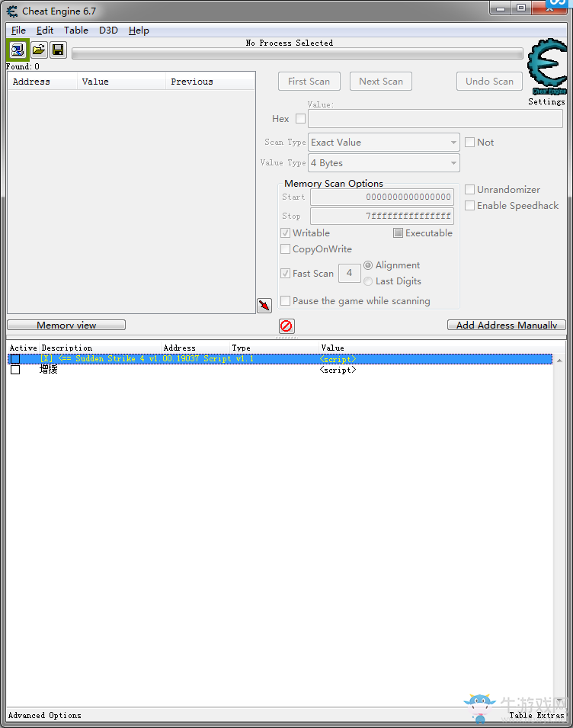Select the Sudden Strike 4 script row
Screen dimensions: 573x728
(x=280, y=359)
